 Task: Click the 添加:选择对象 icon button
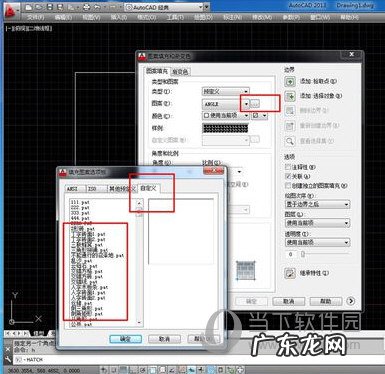290,96
